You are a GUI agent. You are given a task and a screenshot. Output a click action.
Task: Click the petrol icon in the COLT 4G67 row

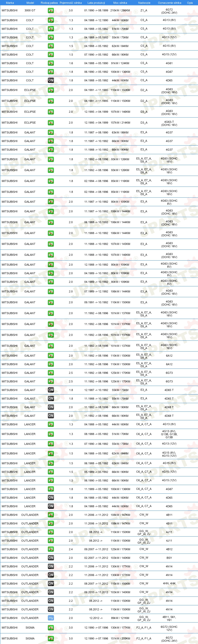click(x=51, y=72)
